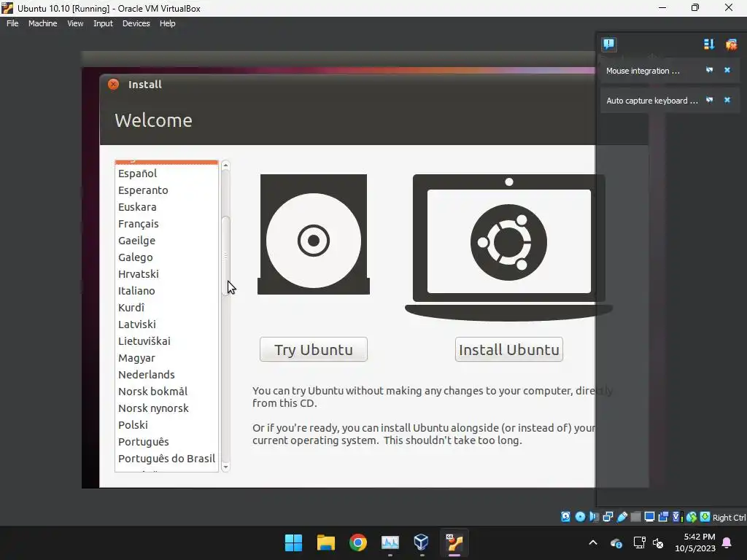The height and width of the screenshot is (560, 747).
Task: Click the shared folders status icon
Action: (x=635, y=517)
